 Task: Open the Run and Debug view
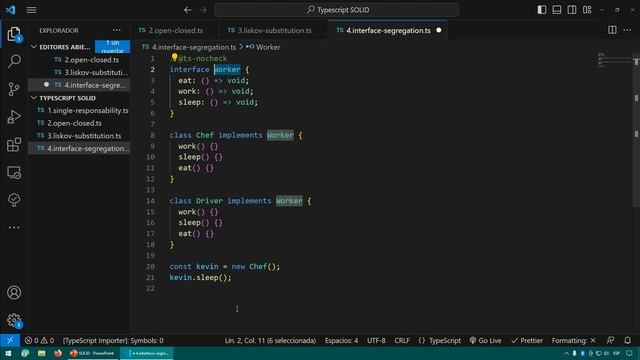coord(14,117)
